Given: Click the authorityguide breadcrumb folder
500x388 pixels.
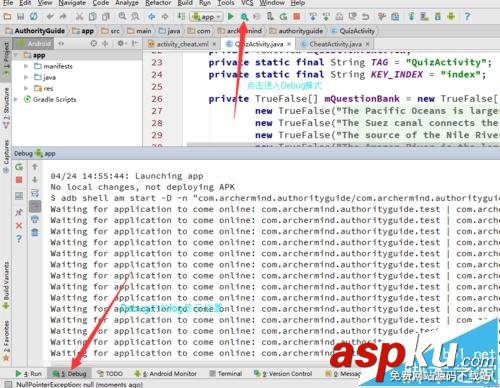Looking at the screenshot, I should tap(296, 31).
